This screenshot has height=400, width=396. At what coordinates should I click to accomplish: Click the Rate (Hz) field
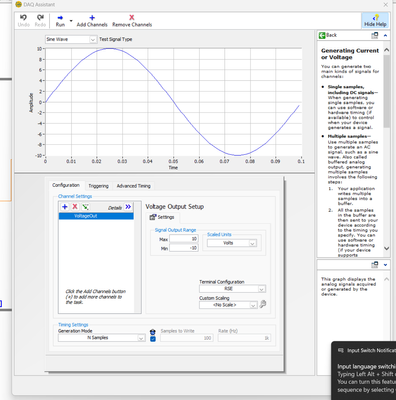pyautogui.click(x=244, y=338)
